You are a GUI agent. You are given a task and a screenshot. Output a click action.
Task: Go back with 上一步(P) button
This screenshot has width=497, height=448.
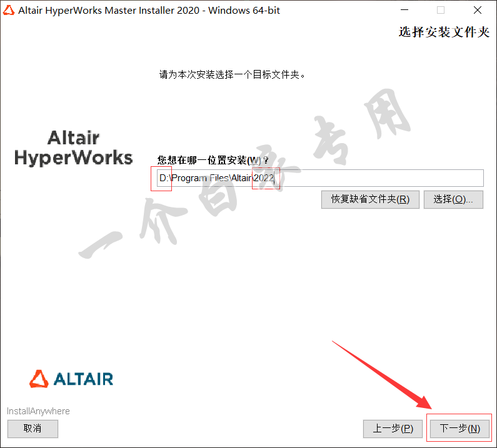pyautogui.click(x=393, y=429)
